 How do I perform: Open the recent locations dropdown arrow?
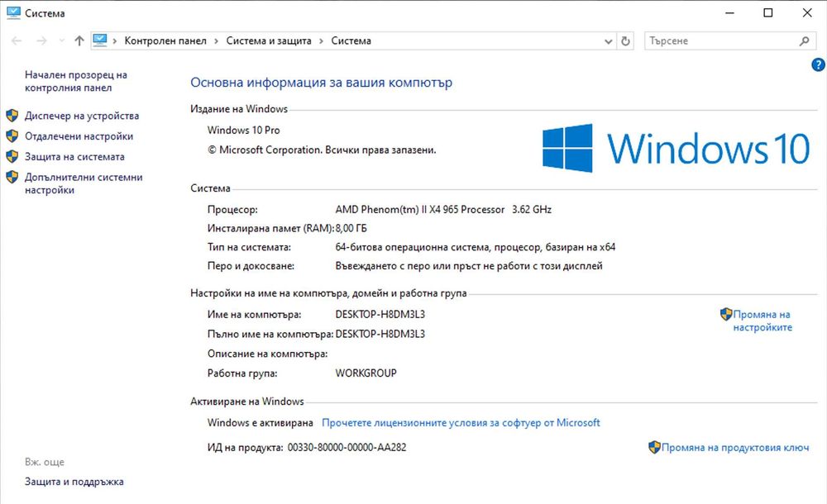pyautogui.click(x=62, y=40)
